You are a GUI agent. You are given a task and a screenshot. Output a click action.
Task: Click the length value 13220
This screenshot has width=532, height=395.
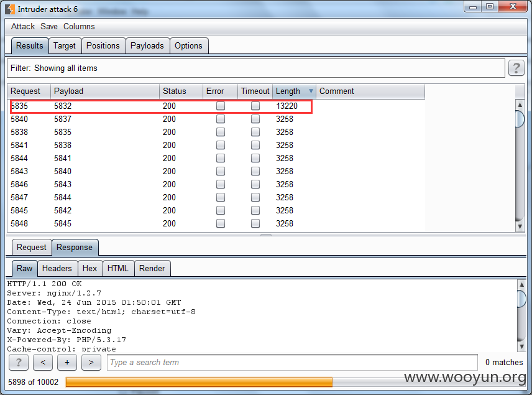(x=287, y=106)
